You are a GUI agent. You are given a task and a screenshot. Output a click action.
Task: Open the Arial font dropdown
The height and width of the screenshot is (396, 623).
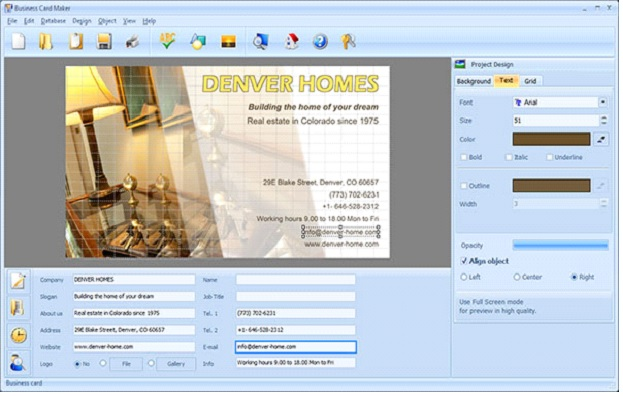603,102
